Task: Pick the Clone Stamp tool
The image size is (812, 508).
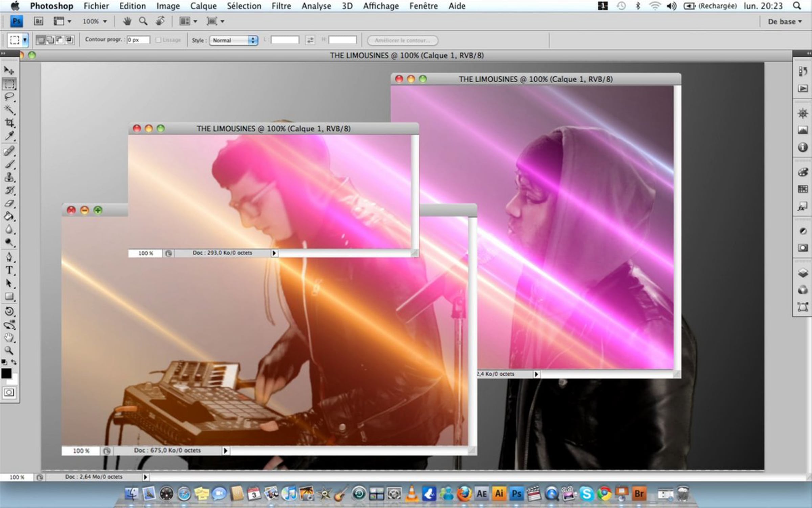Action: click(x=9, y=177)
